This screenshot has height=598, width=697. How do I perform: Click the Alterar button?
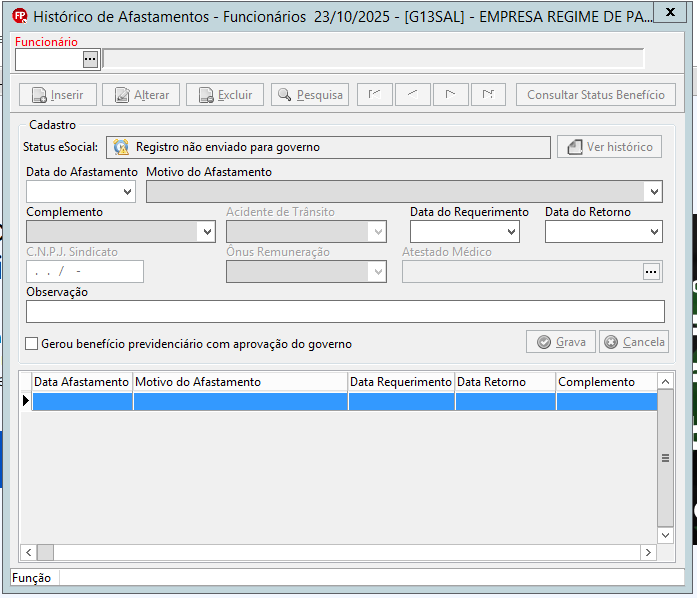[141, 95]
